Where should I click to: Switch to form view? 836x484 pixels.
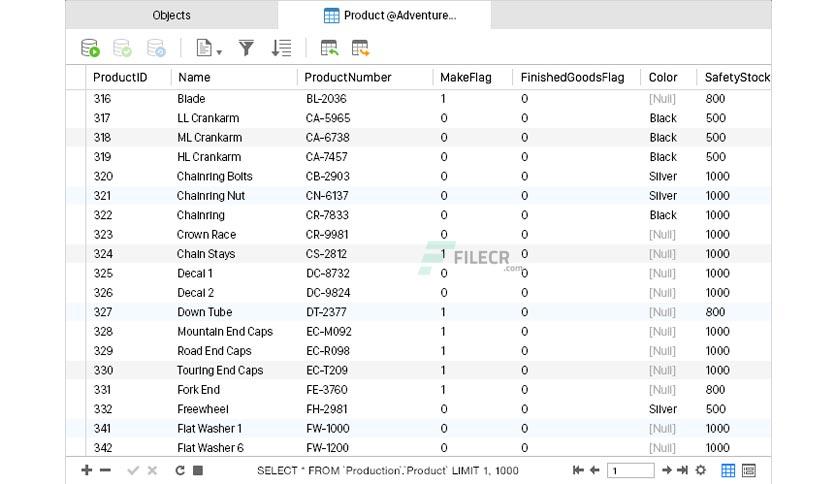[749, 470]
